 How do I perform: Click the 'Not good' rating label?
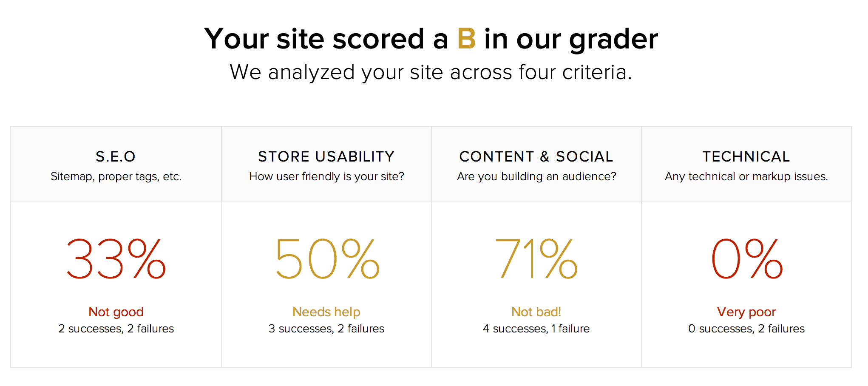[x=116, y=312]
